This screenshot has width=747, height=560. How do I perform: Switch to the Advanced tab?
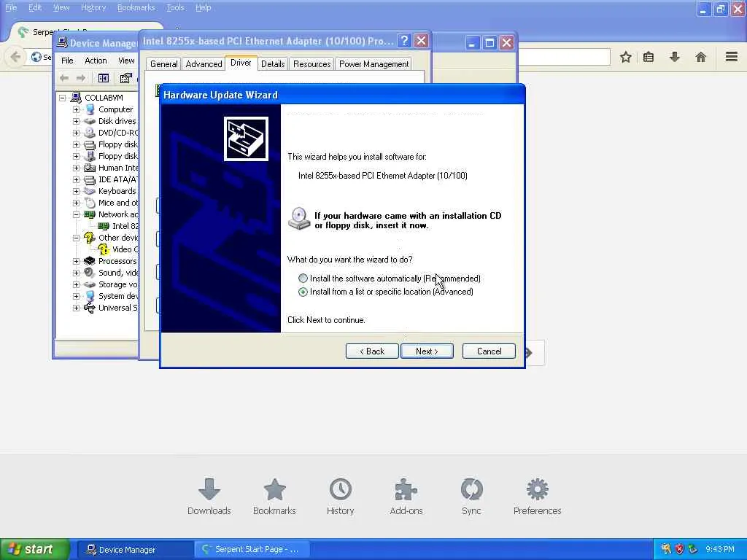pos(204,64)
